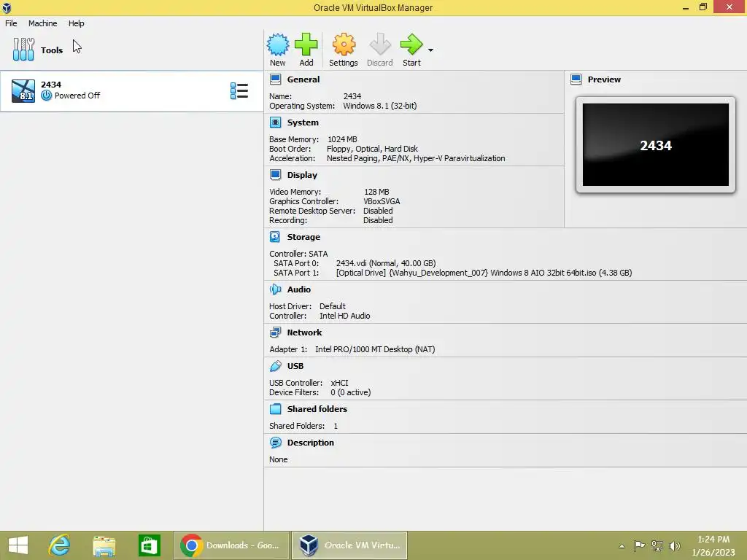
Task: Click the Add machine green plus icon
Action: [306, 44]
